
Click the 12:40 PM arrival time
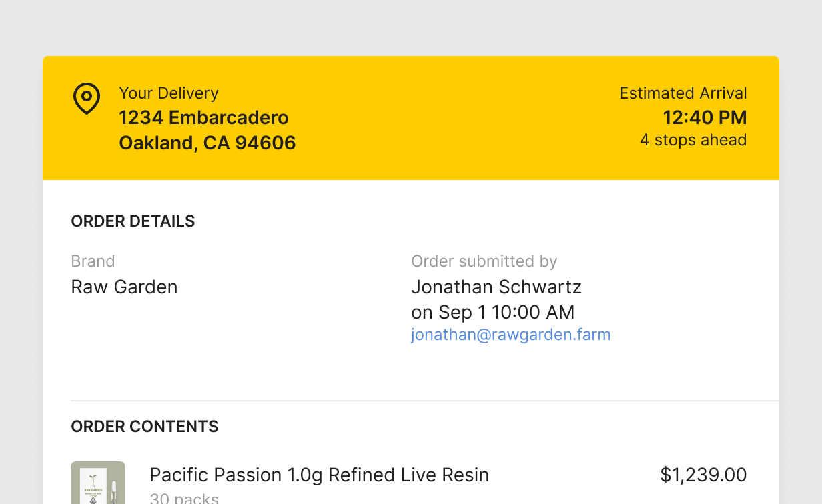pyautogui.click(x=704, y=118)
